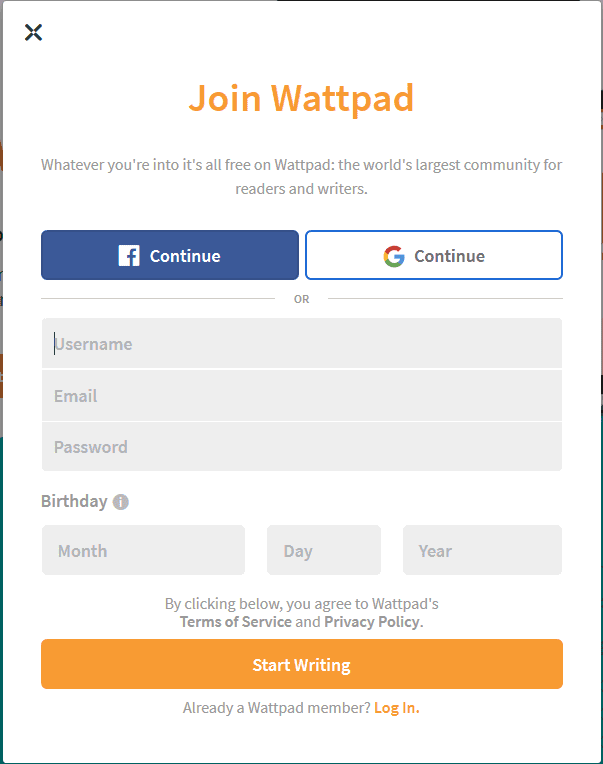Click the Google G logo icon
Screen dimensions: 603x764
coord(394,256)
